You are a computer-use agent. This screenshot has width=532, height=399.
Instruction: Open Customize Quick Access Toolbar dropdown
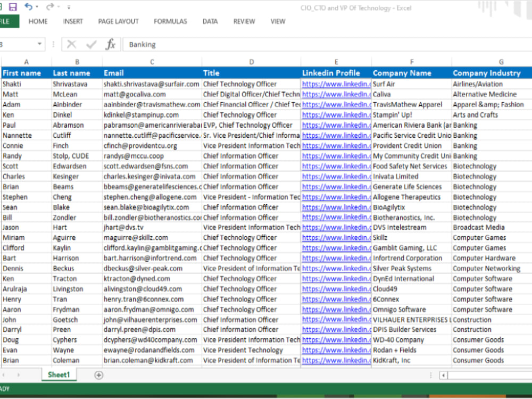69,7
